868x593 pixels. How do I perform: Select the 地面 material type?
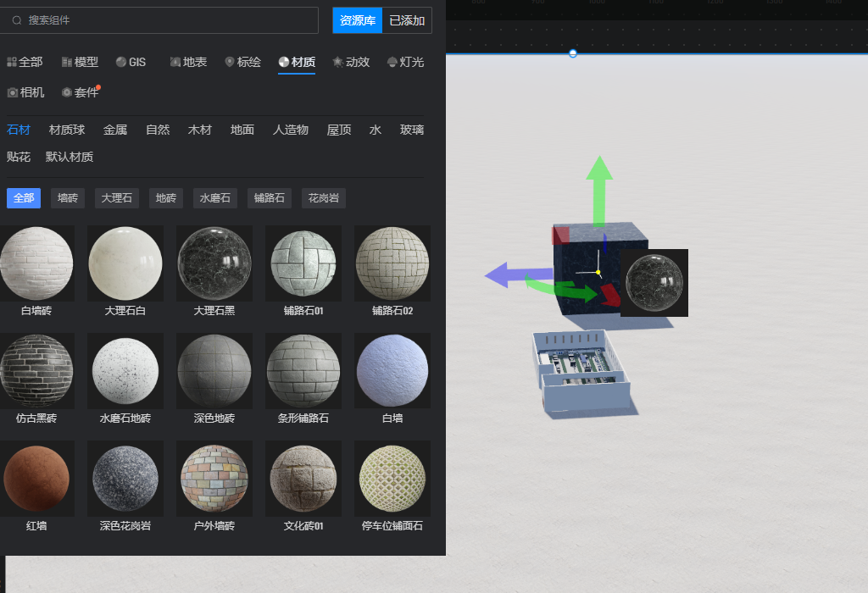coord(242,130)
